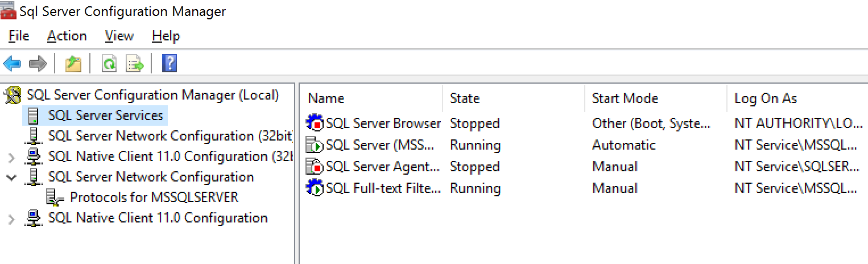Open the View menu
The image size is (868, 264).
(119, 36)
